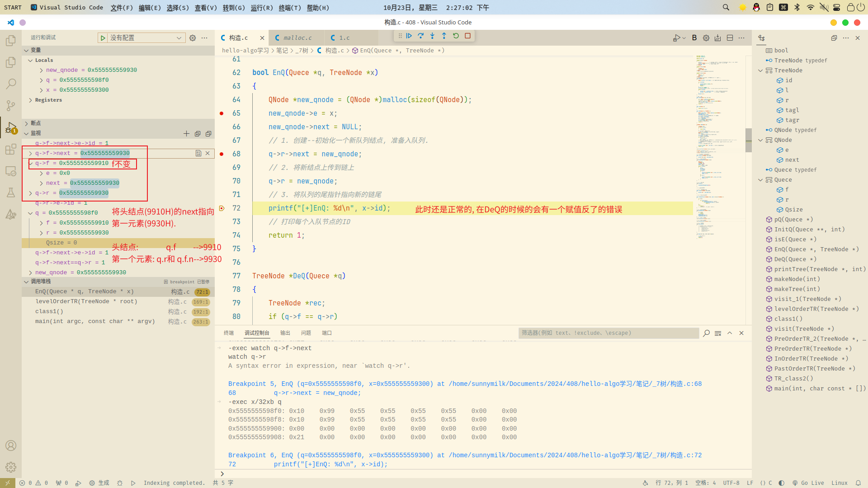Image resolution: width=868 pixels, height=488 pixels.
Task: Click the editor minimap scrollbar
Action: (749, 140)
